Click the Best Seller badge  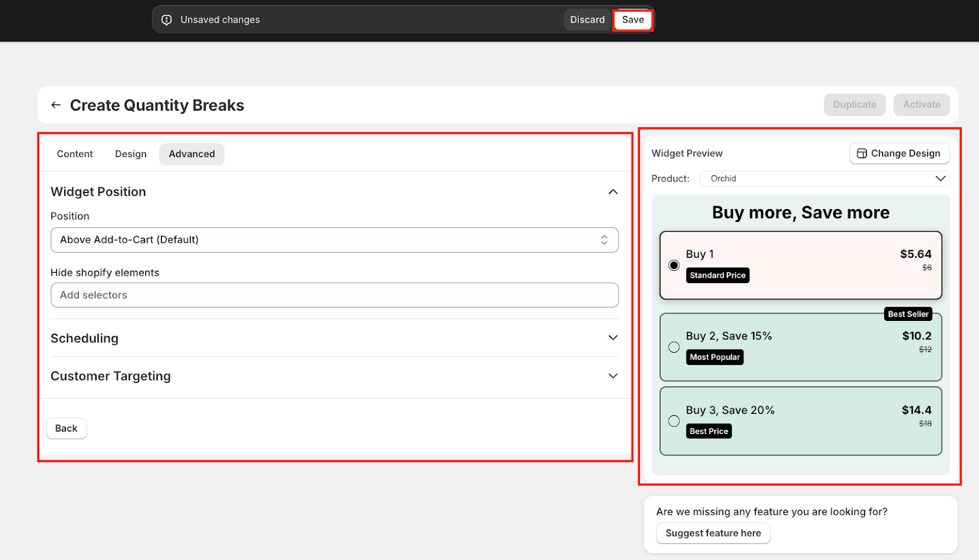coord(908,314)
